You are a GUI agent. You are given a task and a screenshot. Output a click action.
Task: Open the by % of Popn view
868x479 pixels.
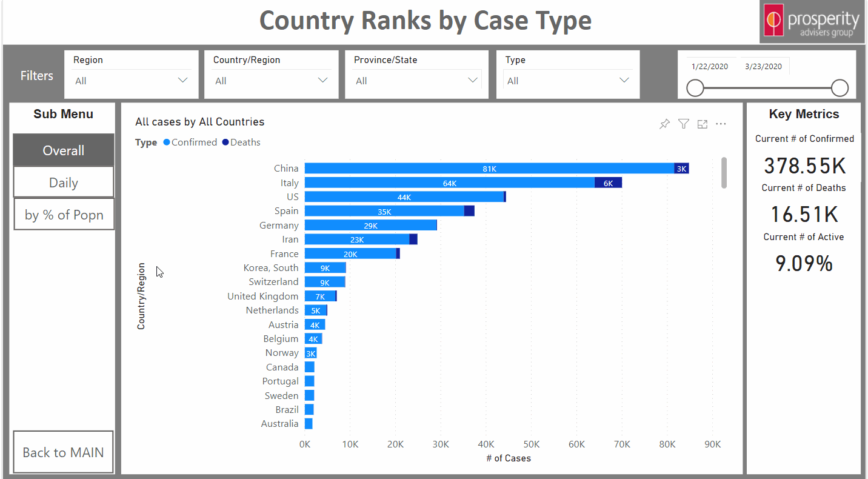coord(64,215)
